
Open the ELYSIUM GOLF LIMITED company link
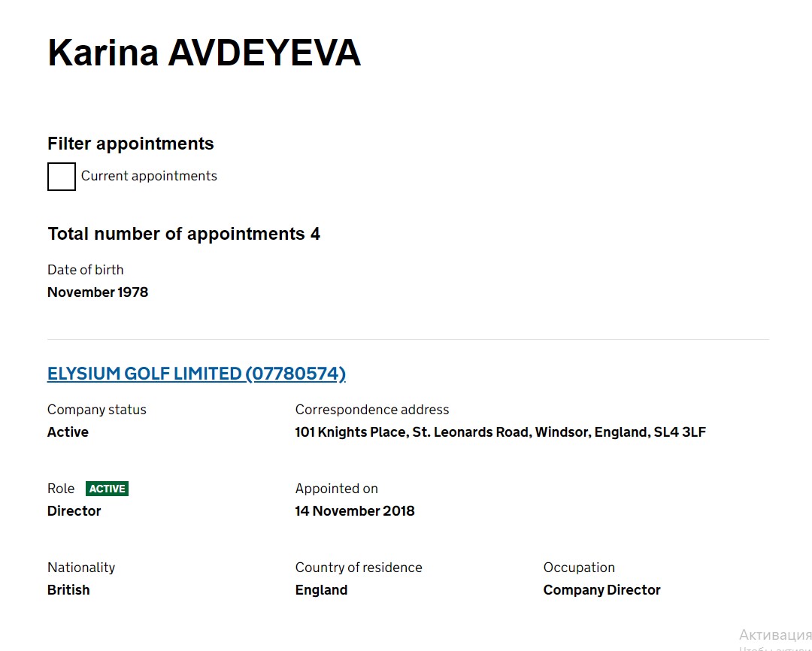point(196,374)
